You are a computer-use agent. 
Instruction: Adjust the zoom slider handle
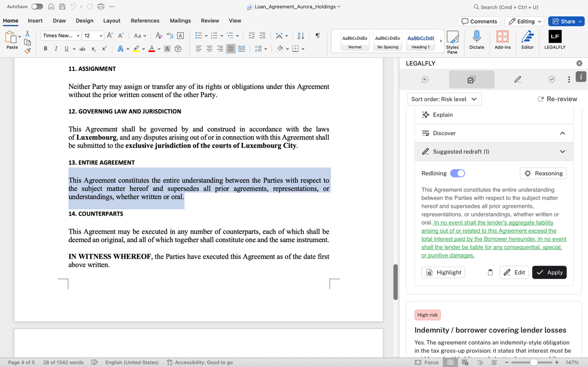[x=534, y=363]
